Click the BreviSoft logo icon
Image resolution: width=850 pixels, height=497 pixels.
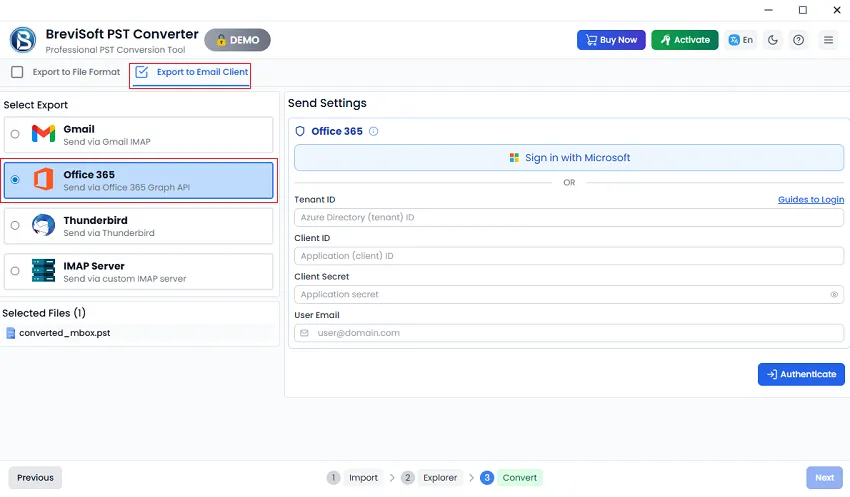(23, 40)
